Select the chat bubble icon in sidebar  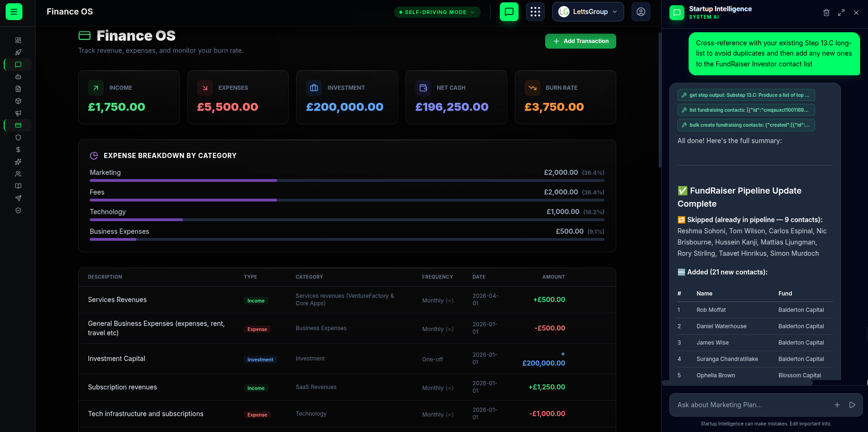[x=18, y=65]
